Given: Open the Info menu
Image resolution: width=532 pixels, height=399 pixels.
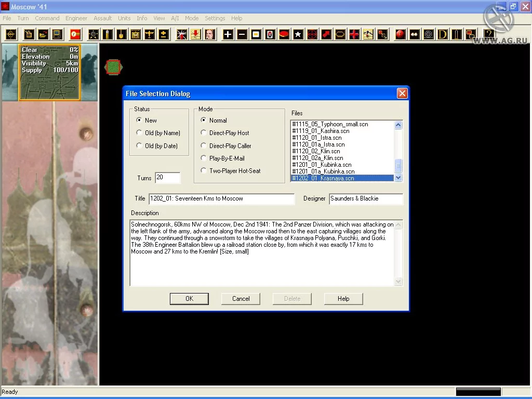Looking at the screenshot, I should [142, 18].
